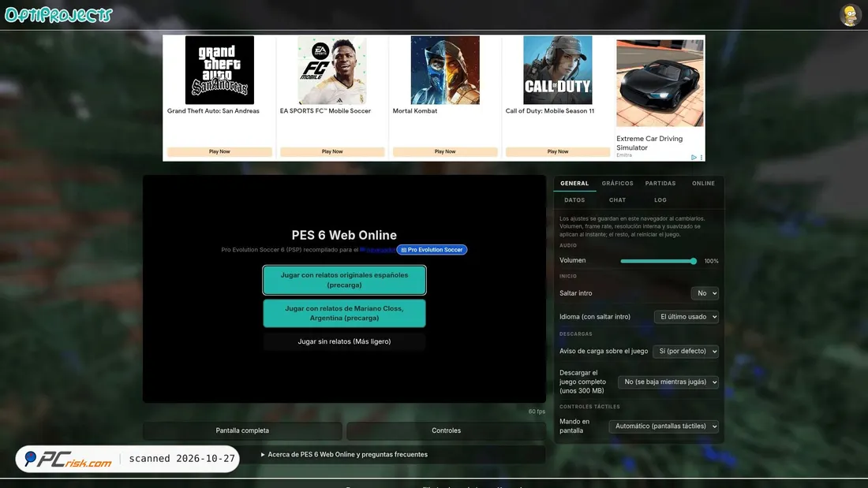Click the AdChoices icon in ad banner

coord(694,157)
